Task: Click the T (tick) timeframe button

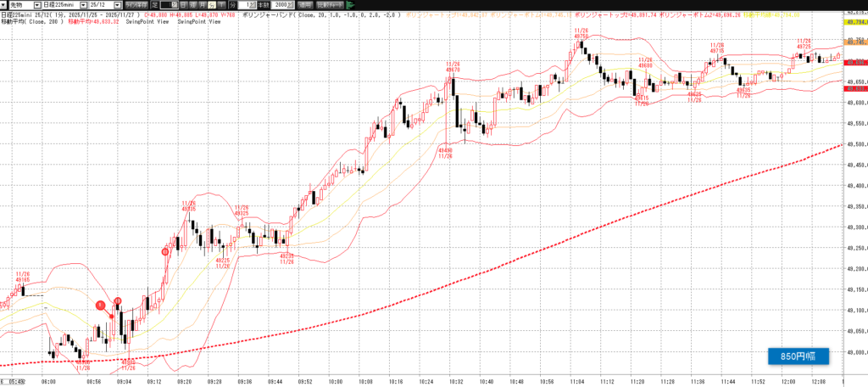Action: tap(219, 5)
